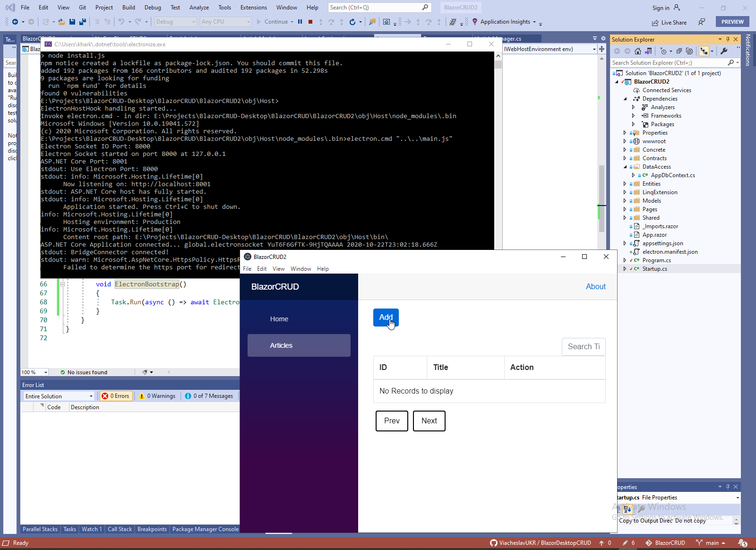Save the current file with the single floppy icon

click(72, 22)
